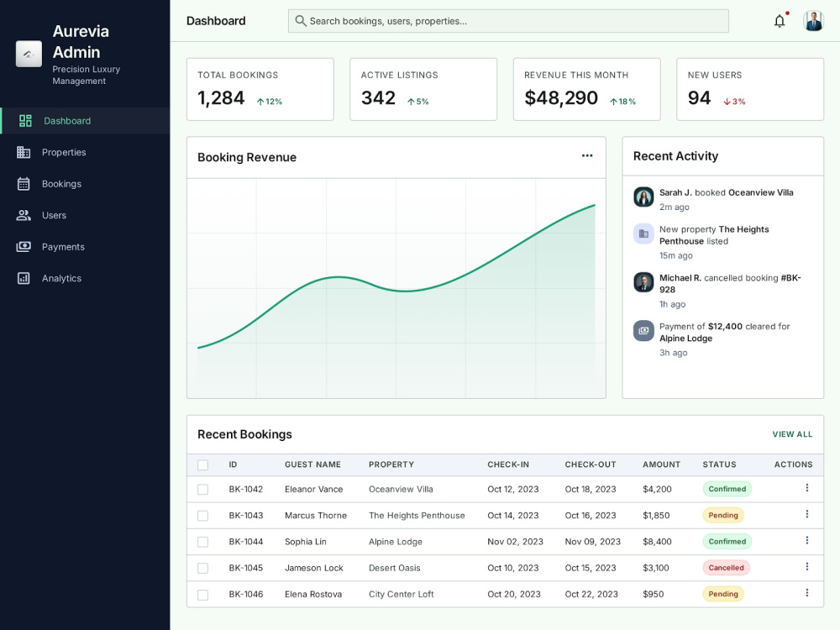The height and width of the screenshot is (630, 840).
Task: Open Payments in the sidebar
Action: 85,246
